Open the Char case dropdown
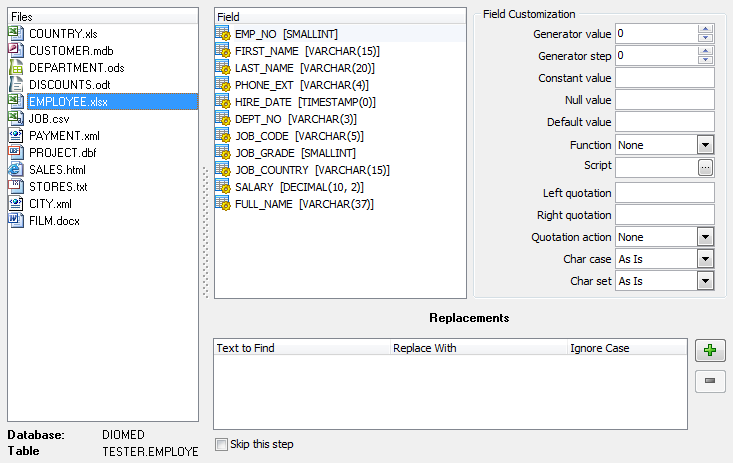Image resolution: width=733 pixels, height=463 pixels. [x=705, y=259]
